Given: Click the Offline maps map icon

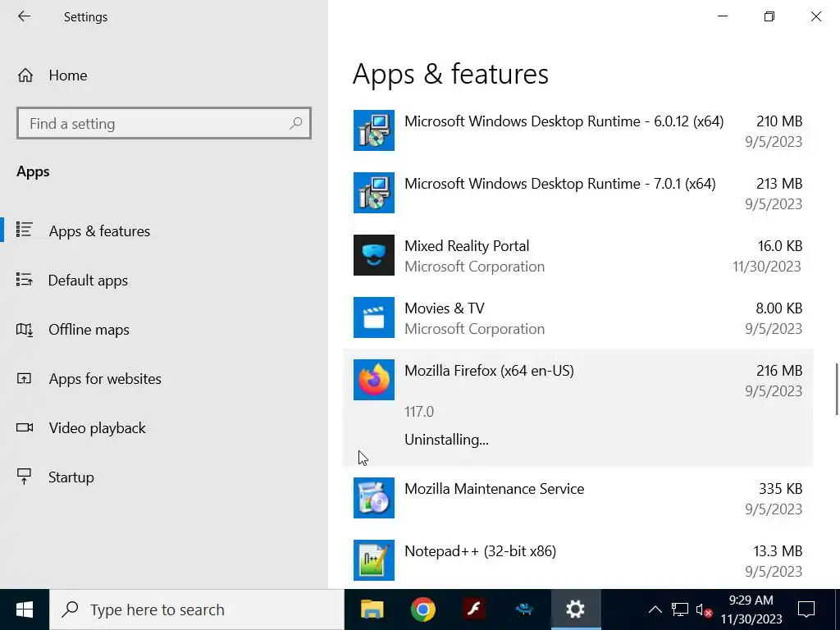Looking at the screenshot, I should coord(24,330).
